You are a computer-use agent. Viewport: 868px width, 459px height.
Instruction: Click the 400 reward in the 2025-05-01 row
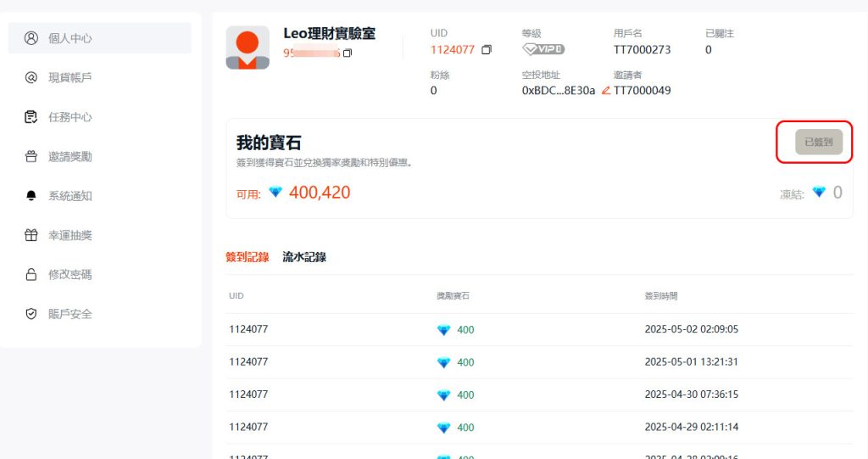[x=465, y=362]
